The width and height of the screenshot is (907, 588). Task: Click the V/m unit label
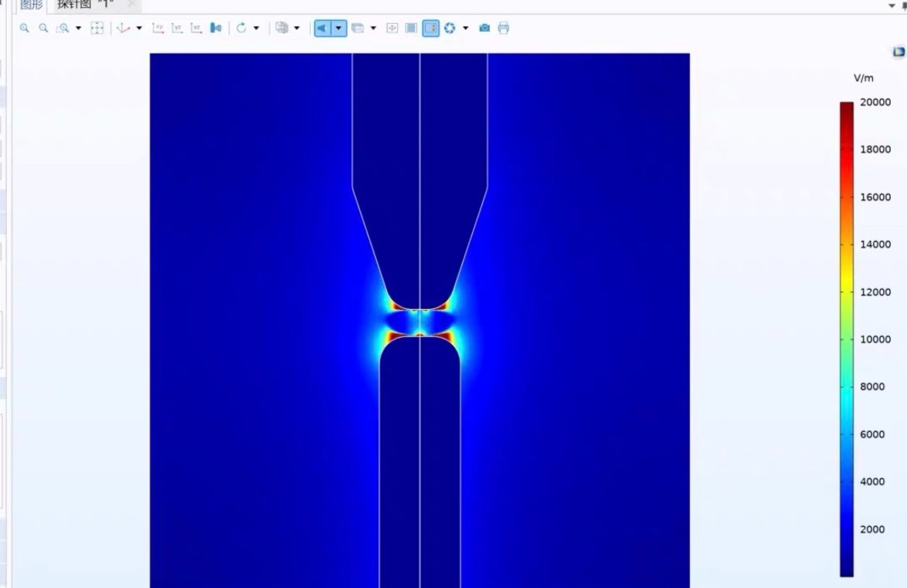click(864, 78)
